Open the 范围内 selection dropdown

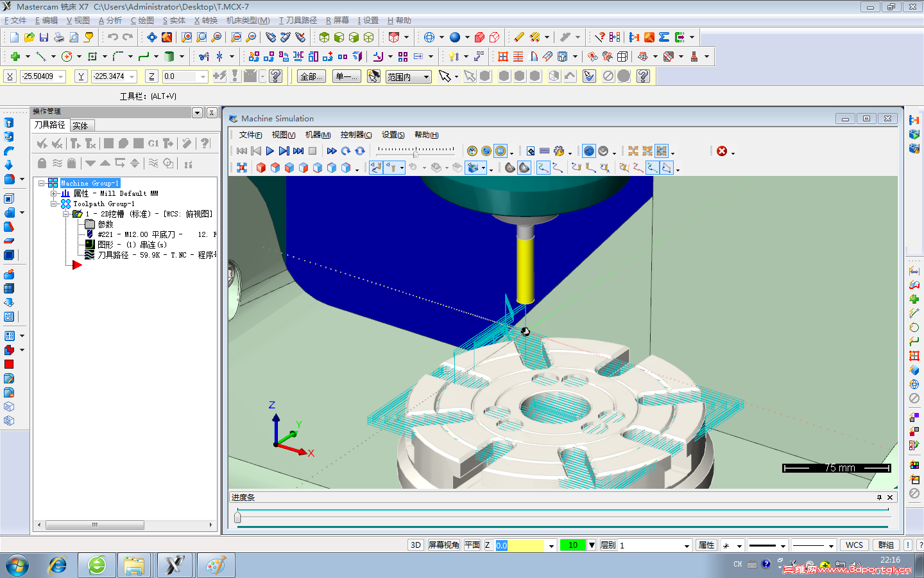[427, 76]
